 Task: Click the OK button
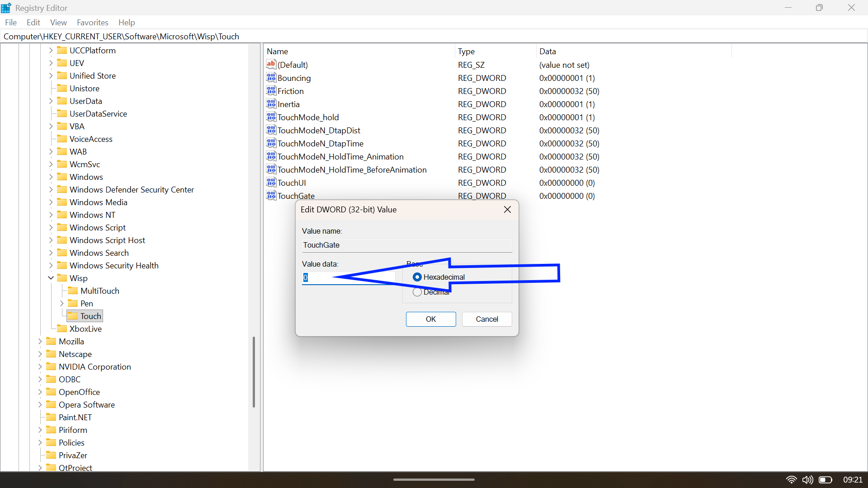click(x=430, y=319)
